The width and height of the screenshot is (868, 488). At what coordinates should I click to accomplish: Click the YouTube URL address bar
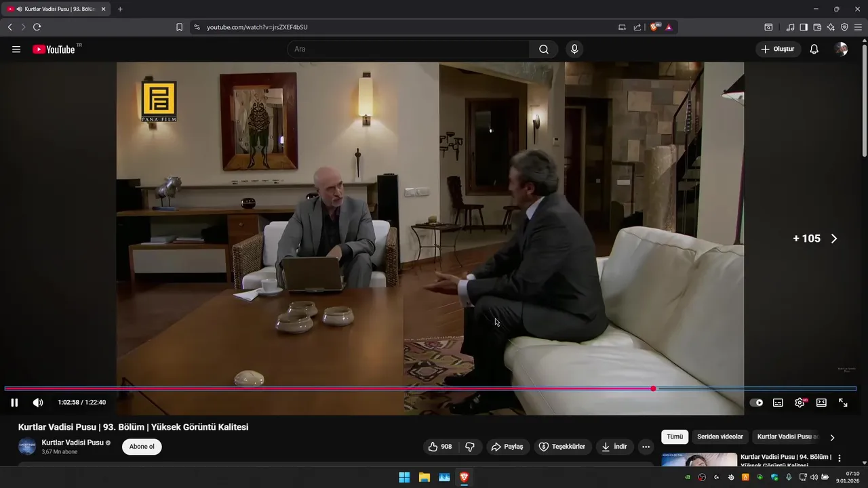407,27
